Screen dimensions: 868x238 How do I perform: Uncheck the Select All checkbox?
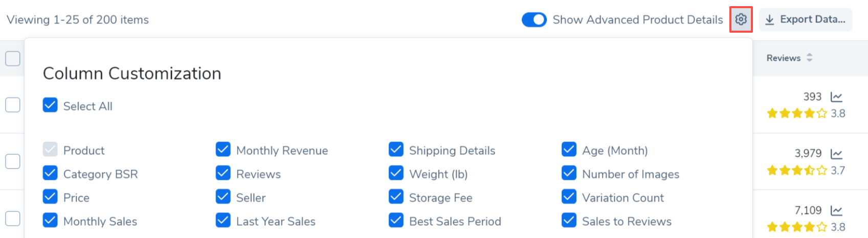click(x=50, y=106)
